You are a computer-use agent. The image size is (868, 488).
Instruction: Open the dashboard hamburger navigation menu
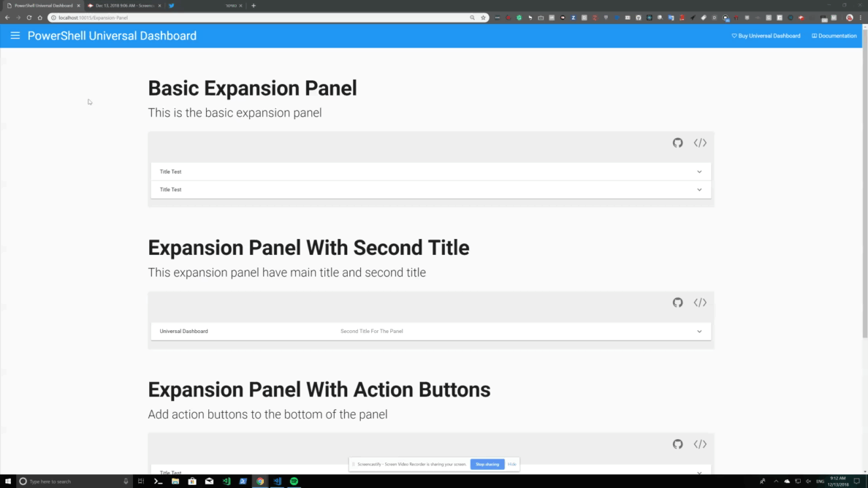pyautogui.click(x=15, y=35)
